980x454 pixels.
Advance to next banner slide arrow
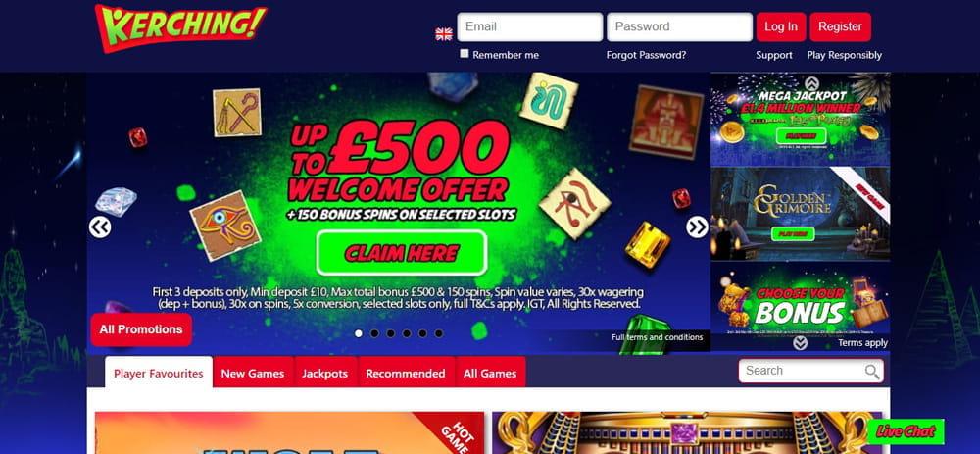pos(697,227)
